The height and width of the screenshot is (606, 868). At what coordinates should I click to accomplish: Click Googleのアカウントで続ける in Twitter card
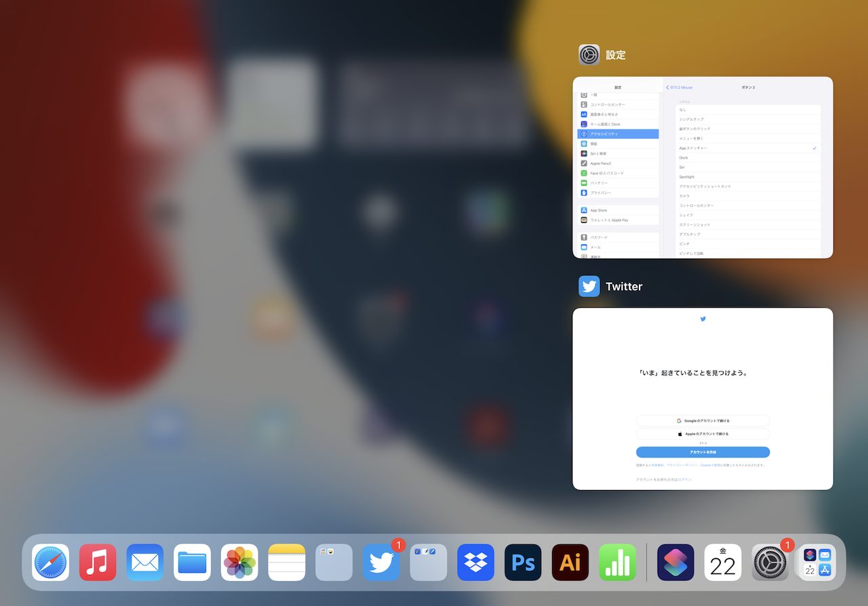[703, 420]
